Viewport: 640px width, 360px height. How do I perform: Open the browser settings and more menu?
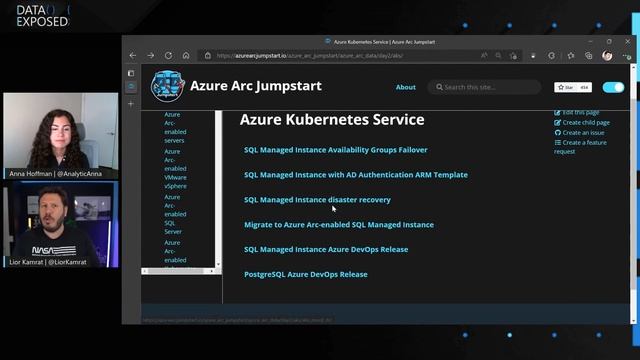pyautogui.click(x=627, y=56)
